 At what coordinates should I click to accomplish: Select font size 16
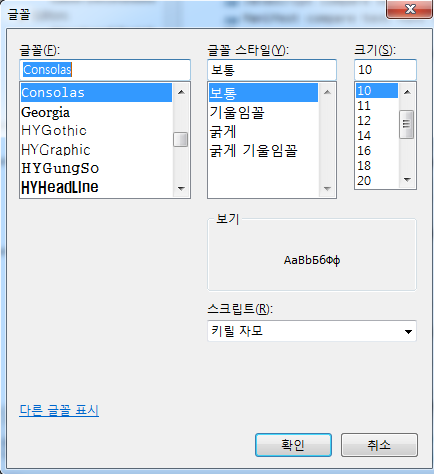coord(377,151)
